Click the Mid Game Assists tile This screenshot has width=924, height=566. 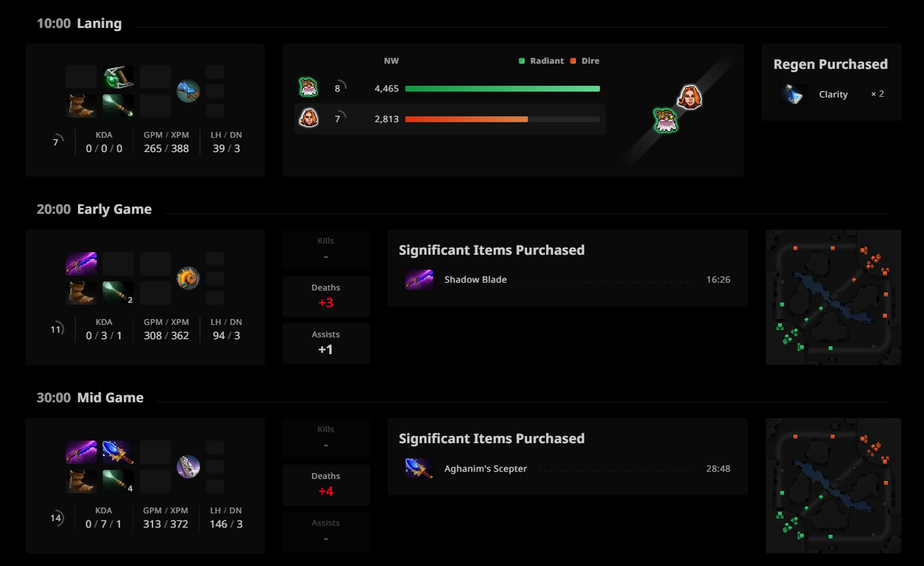point(326,532)
